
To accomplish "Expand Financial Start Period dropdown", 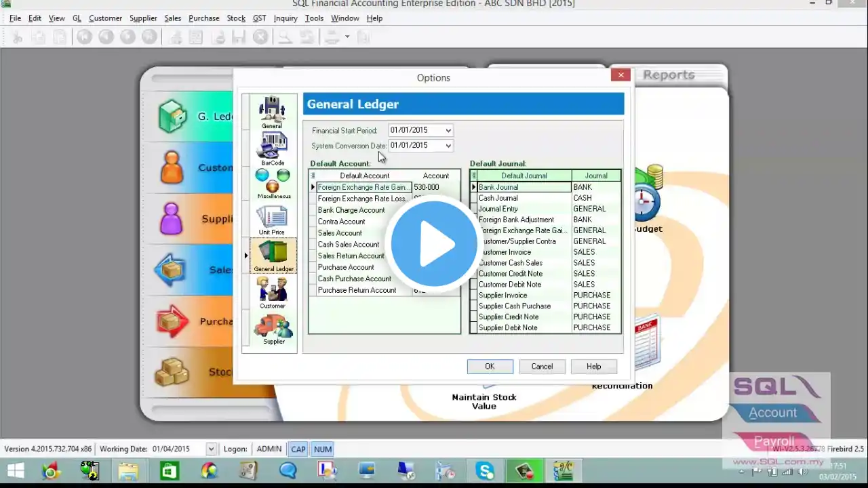I will tap(448, 130).
